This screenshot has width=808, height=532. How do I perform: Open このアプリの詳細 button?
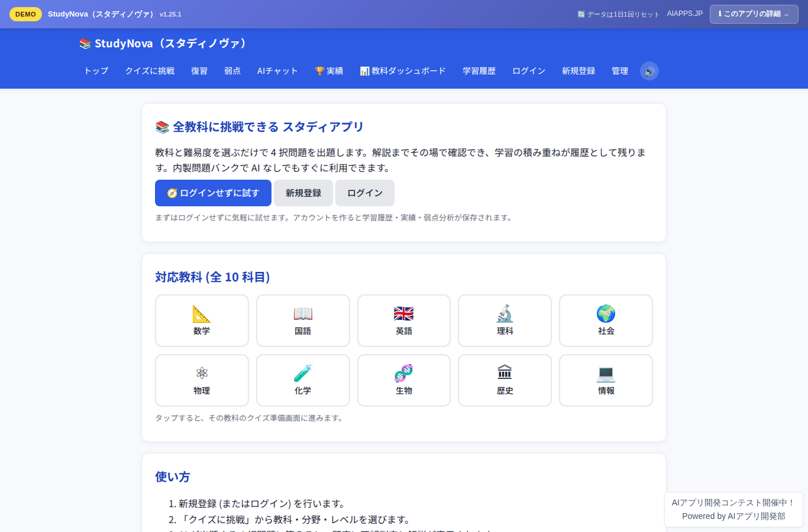pos(754,14)
